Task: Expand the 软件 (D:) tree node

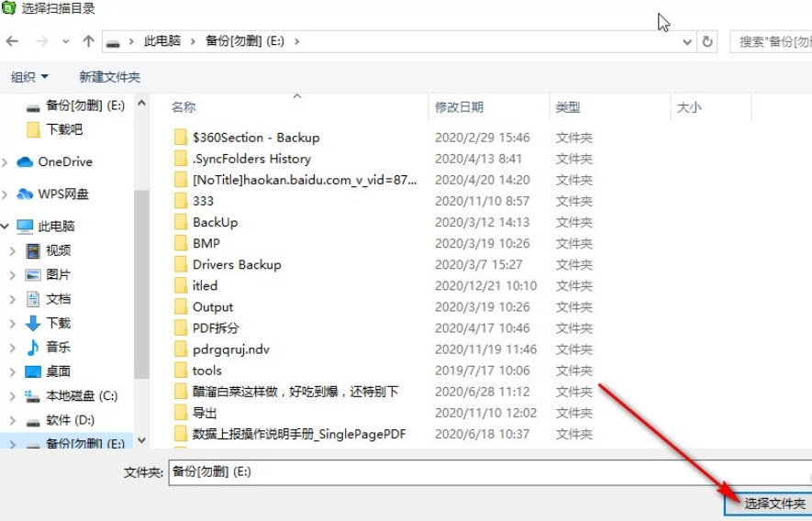Action: coord(13,420)
